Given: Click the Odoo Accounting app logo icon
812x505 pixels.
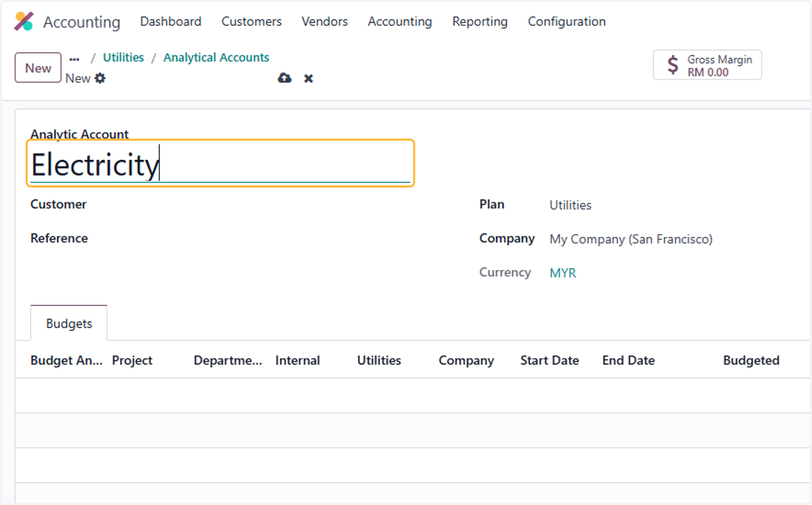Looking at the screenshot, I should point(24,22).
